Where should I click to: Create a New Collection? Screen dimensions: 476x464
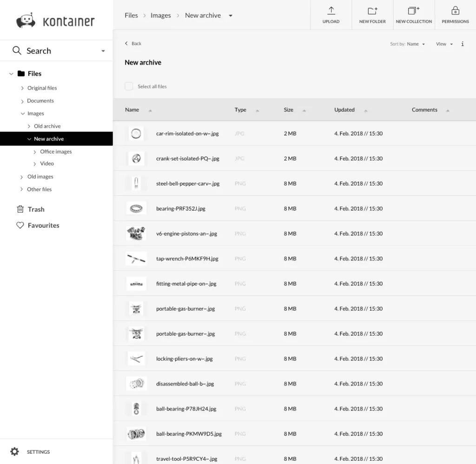click(414, 15)
